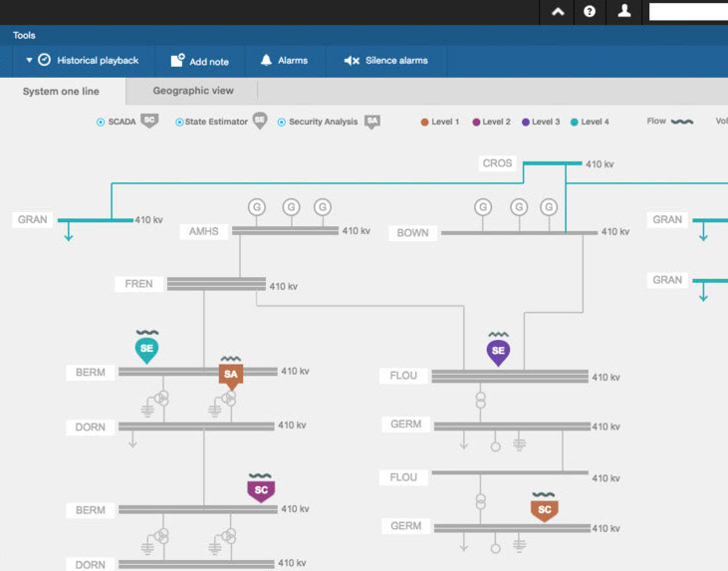Screen dimensions: 728x571
Task: Select the SCADA radio button
Action: [101, 123]
